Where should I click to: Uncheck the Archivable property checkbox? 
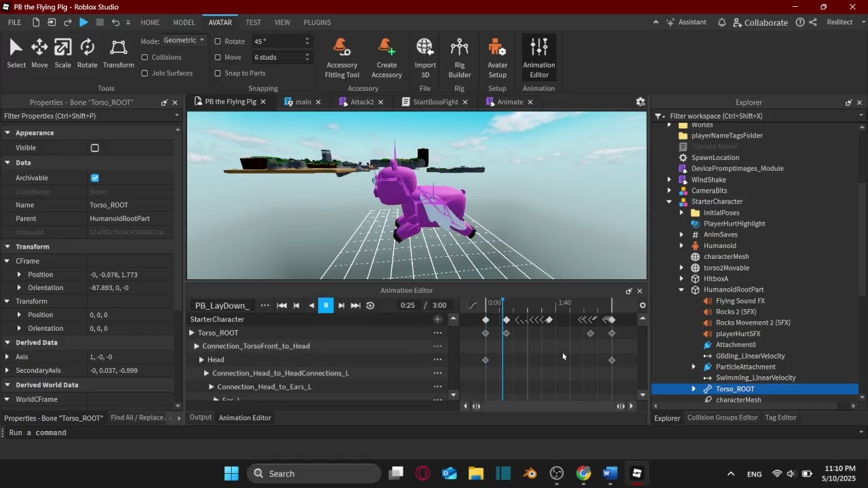[95, 178]
